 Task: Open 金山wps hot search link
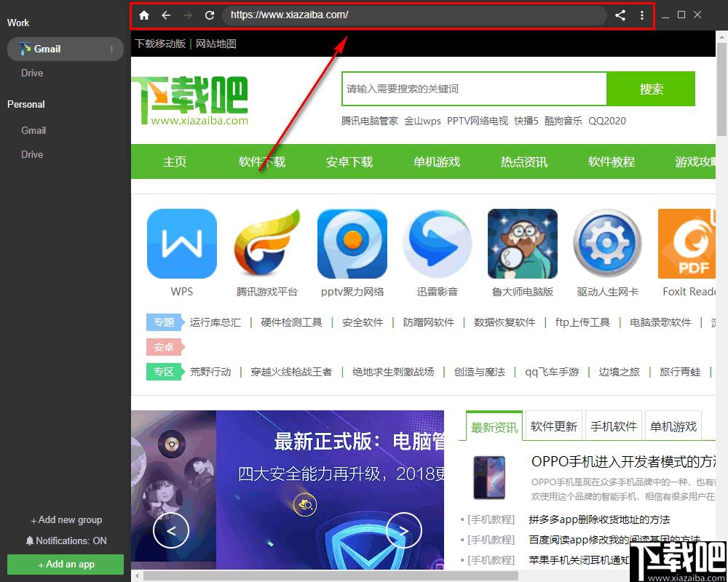(422, 121)
